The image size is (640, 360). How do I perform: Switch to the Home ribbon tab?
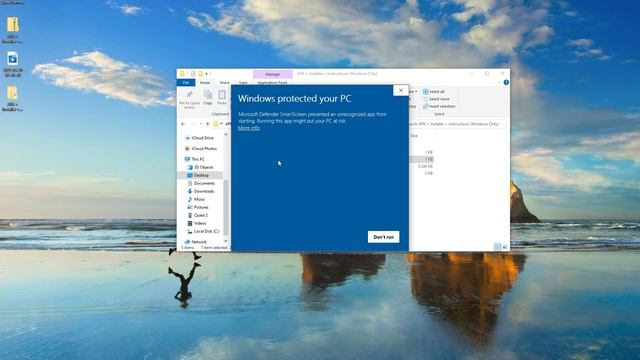click(205, 82)
